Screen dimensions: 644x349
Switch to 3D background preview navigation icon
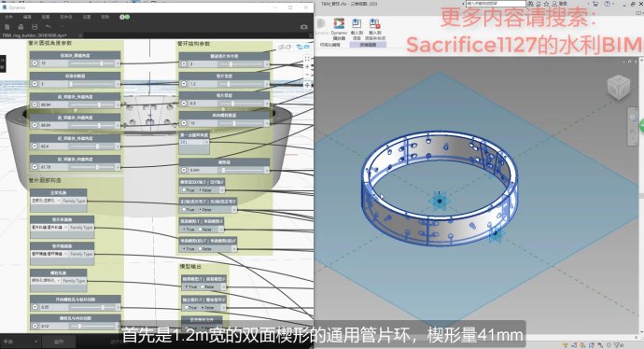click(285, 48)
